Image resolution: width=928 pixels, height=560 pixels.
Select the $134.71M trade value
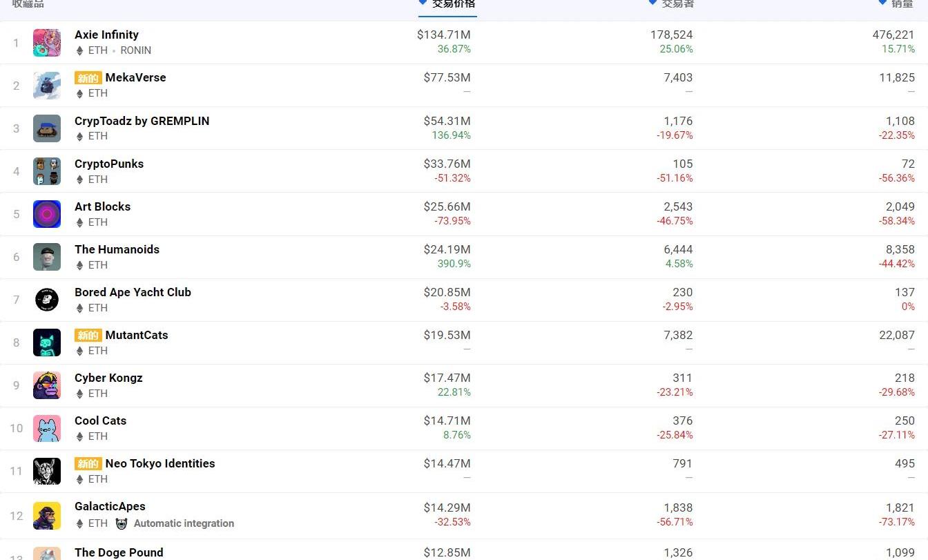pyautogui.click(x=444, y=35)
